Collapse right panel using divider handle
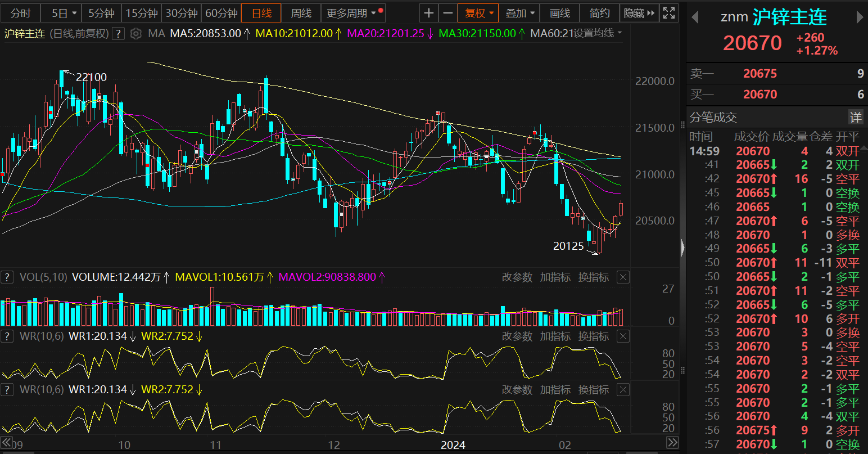 point(683,248)
